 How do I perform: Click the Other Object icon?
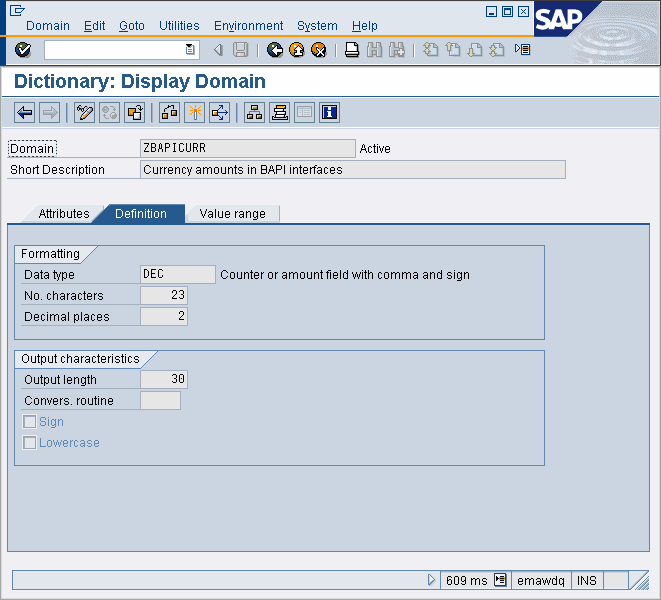[x=135, y=113]
